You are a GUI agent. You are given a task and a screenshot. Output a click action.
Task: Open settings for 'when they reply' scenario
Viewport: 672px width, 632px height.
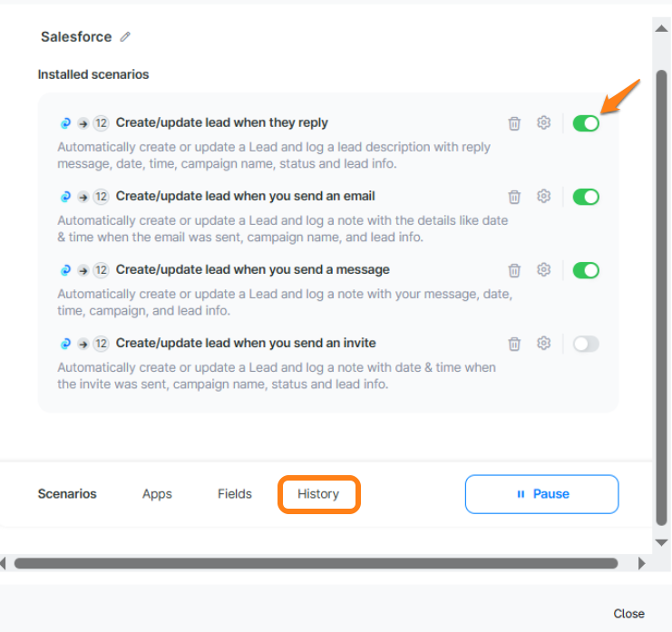pyautogui.click(x=544, y=123)
